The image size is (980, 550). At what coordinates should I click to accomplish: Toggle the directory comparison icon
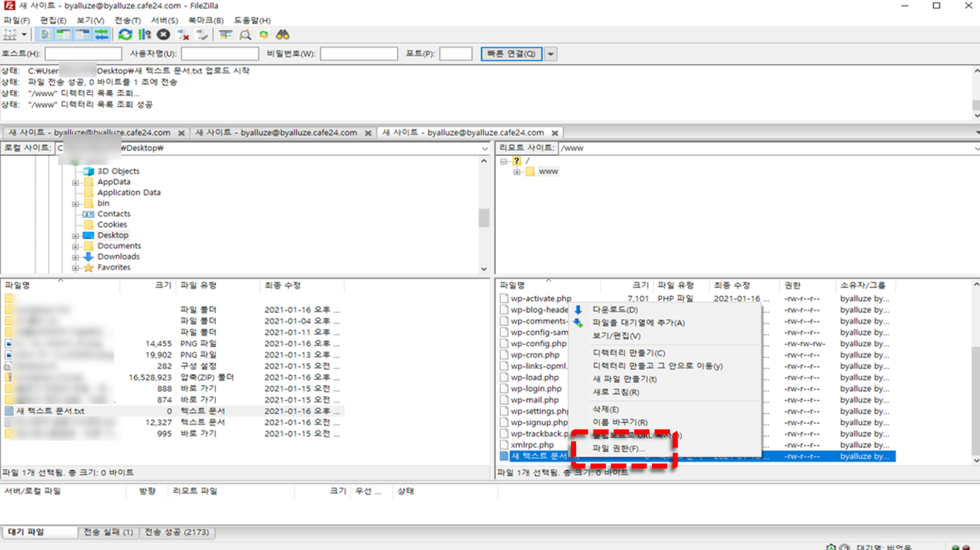244,34
